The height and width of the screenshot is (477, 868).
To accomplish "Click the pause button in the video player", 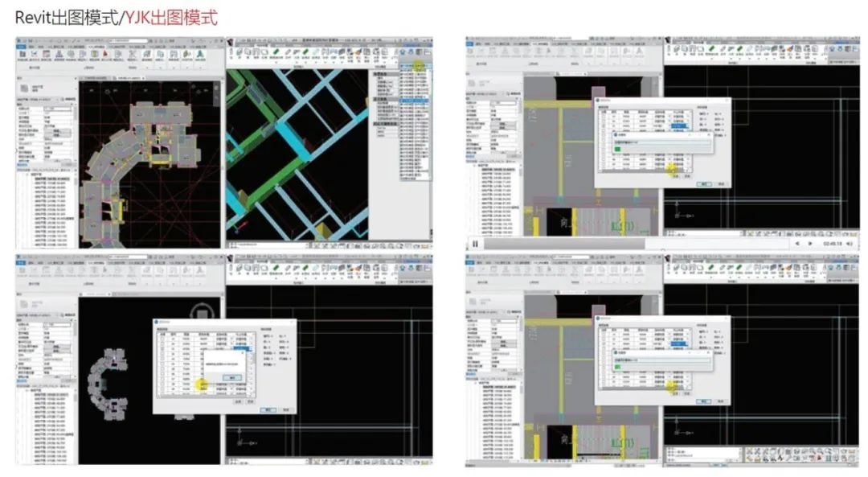I will [x=475, y=243].
